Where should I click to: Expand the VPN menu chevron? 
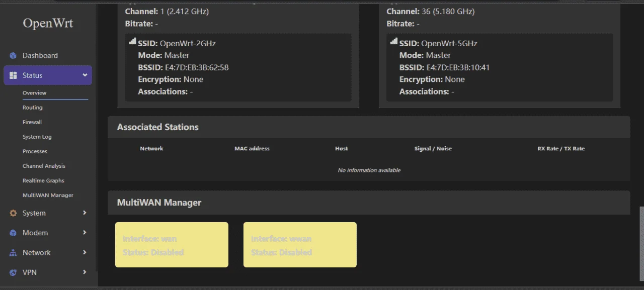(85, 272)
